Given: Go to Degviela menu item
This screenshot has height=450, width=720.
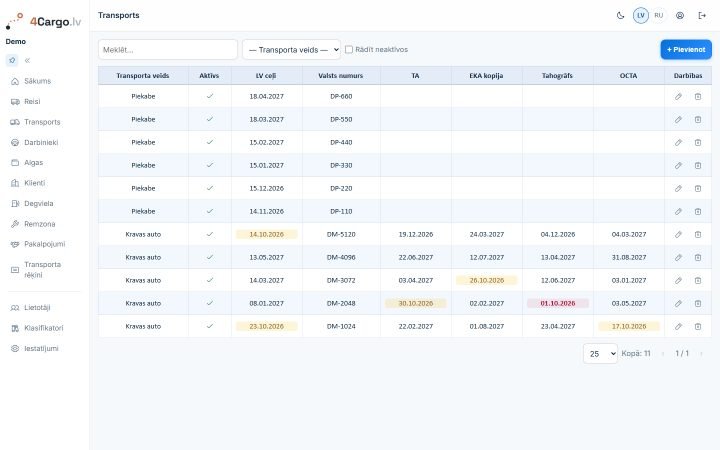Looking at the screenshot, I should (x=39, y=203).
